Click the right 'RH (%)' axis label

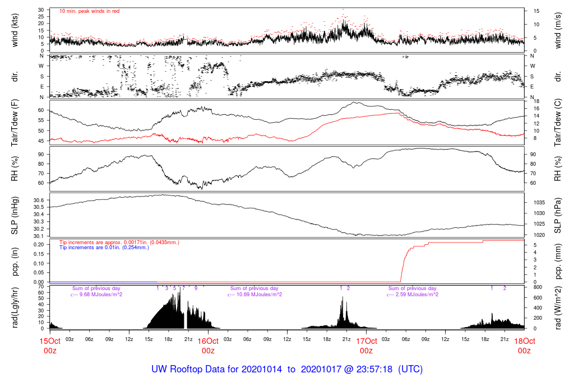(558, 169)
